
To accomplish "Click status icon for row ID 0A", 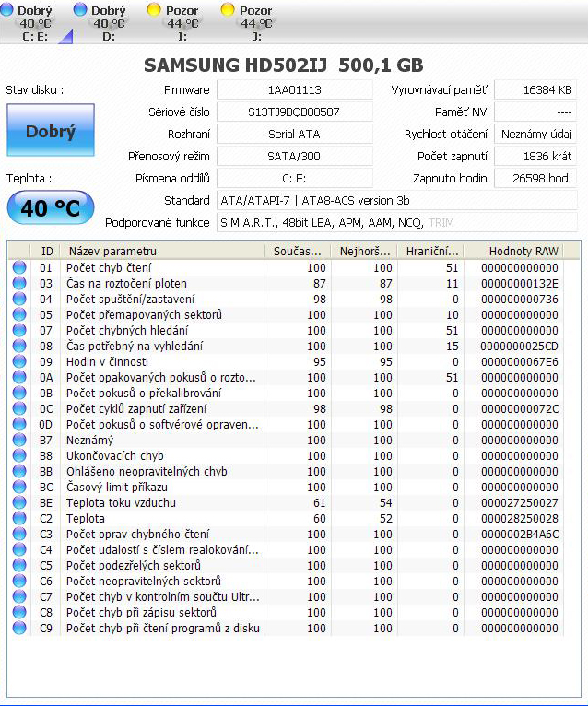I will (x=19, y=377).
